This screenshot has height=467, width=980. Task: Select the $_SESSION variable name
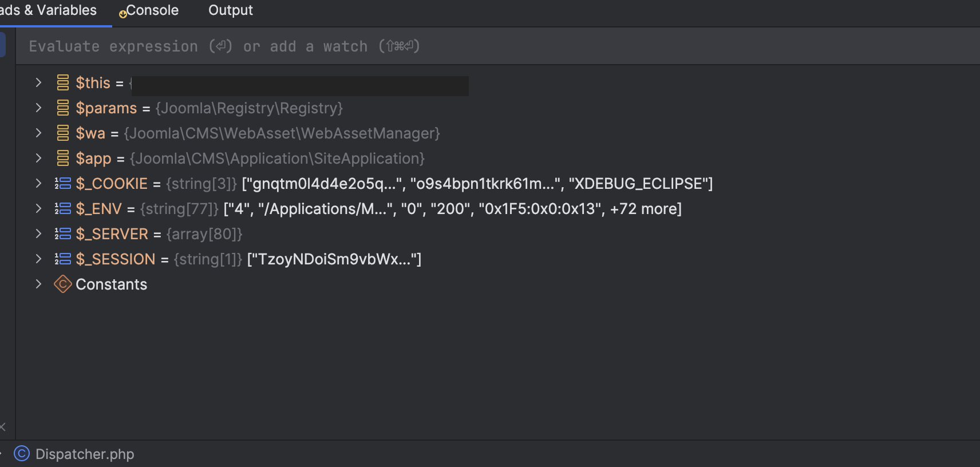[x=115, y=259]
